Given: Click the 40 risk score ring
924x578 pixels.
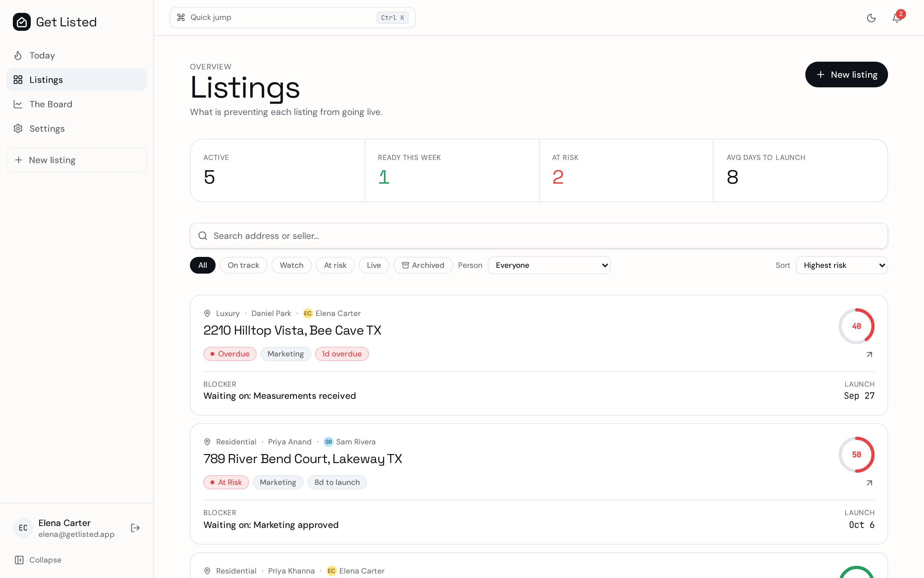Looking at the screenshot, I should click(856, 326).
